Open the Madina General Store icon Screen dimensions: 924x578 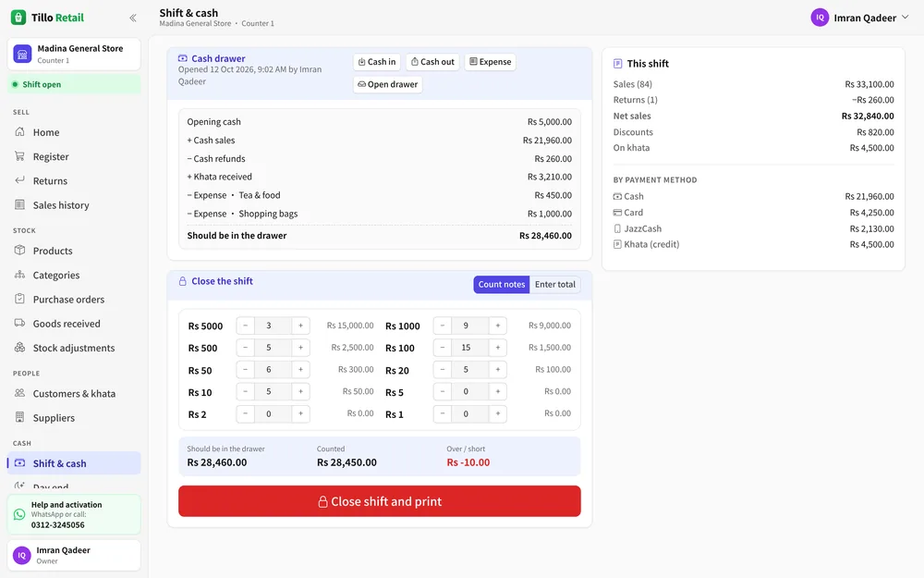click(22, 54)
